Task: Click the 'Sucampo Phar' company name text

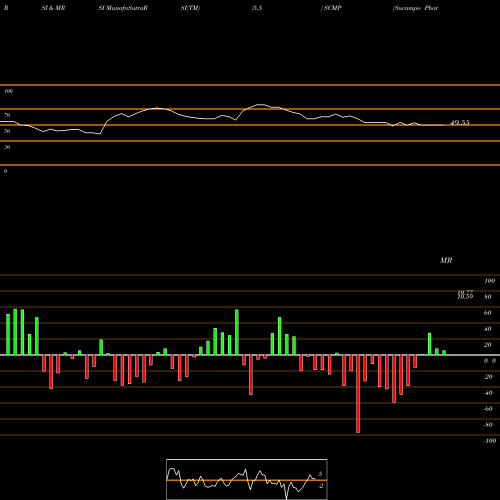Action: click(x=415, y=8)
